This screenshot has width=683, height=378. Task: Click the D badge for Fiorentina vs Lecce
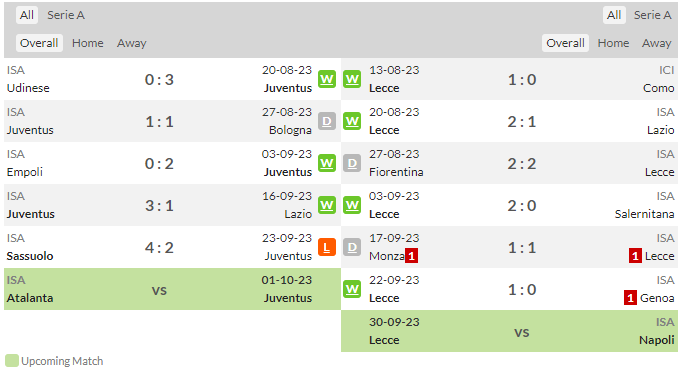352,163
